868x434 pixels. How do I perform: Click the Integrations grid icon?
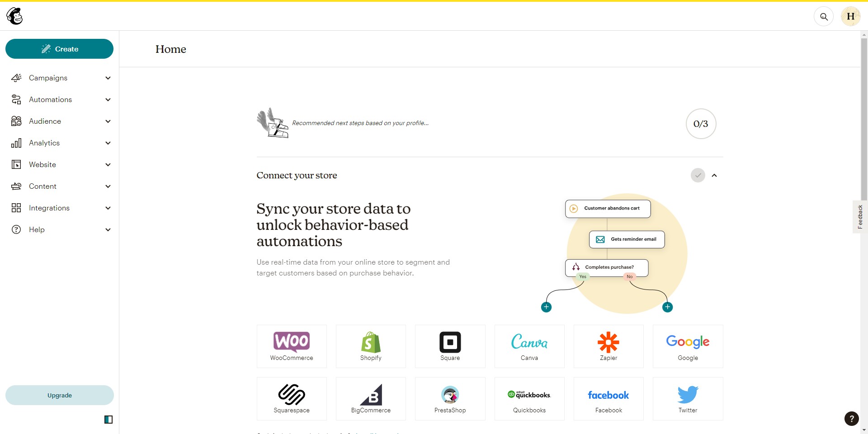(16, 208)
